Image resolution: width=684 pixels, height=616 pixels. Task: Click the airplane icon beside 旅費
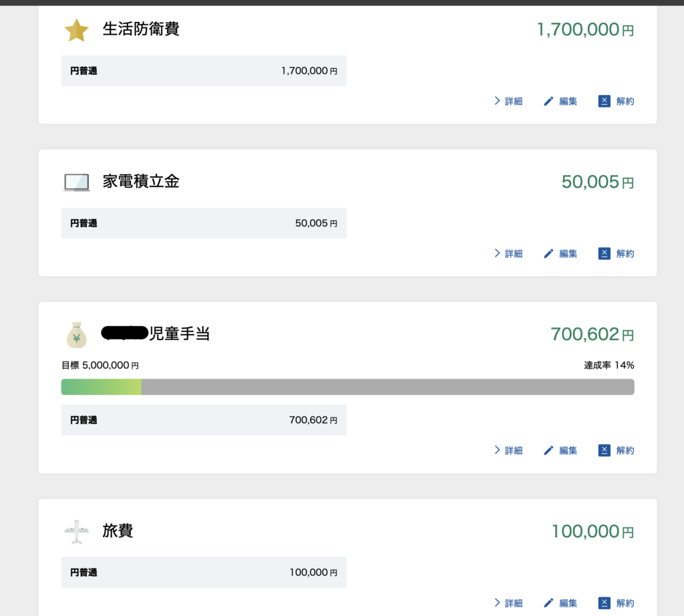(x=76, y=532)
